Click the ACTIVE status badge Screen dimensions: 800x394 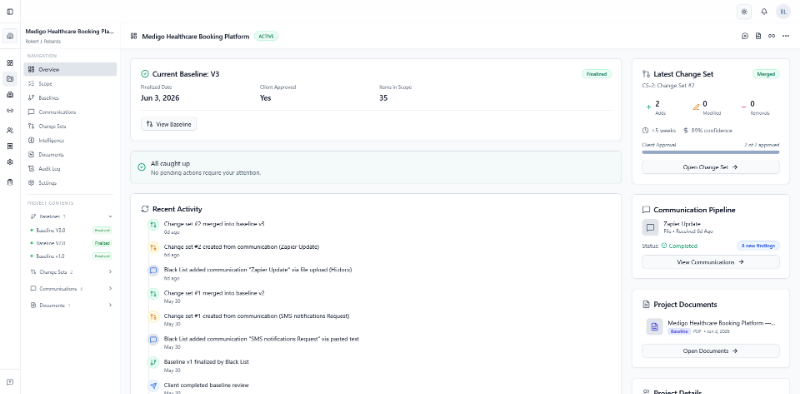tap(266, 36)
